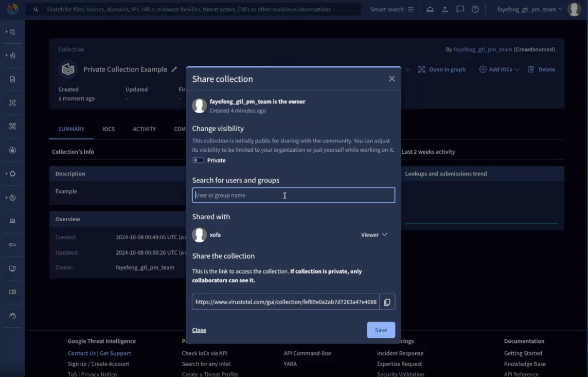The image size is (588, 377).
Task: Open the fayefeng_gti_pm_team author link
Action: click(x=483, y=49)
